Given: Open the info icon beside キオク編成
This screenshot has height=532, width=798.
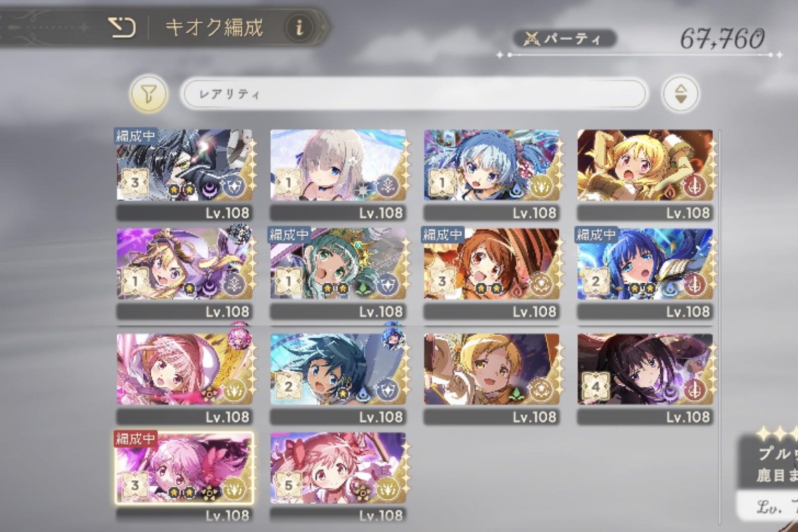Looking at the screenshot, I should click(x=300, y=27).
